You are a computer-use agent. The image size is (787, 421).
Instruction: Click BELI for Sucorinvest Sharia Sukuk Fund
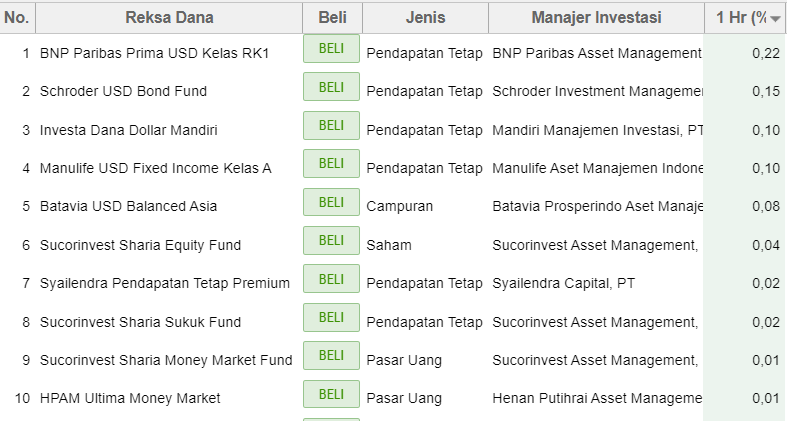[331, 317]
